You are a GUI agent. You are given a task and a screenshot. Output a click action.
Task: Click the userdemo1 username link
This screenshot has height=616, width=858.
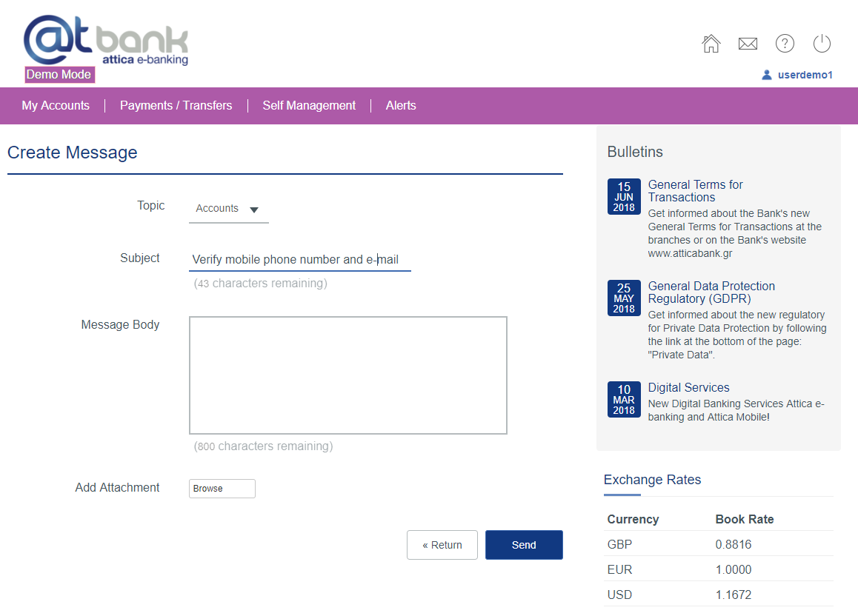[805, 75]
